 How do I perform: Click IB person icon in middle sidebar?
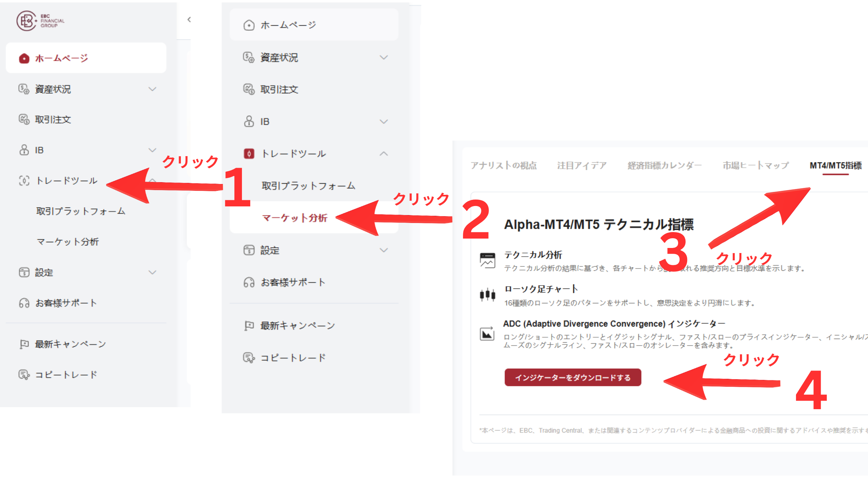pyautogui.click(x=249, y=121)
